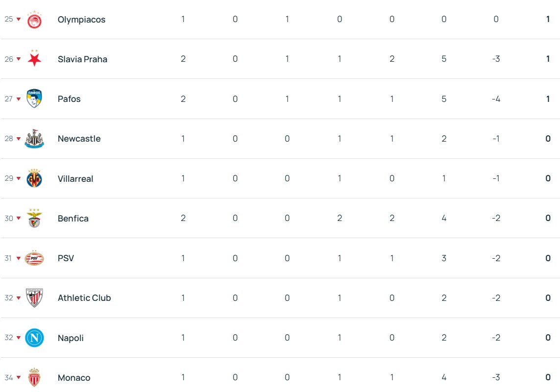Click the Benfica eagle crest

point(34,219)
